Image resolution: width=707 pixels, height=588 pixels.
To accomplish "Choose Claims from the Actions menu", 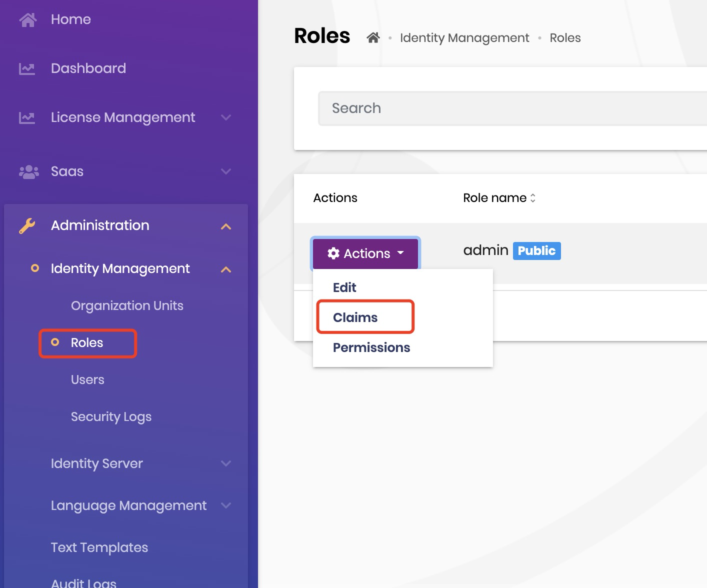I will click(x=355, y=317).
